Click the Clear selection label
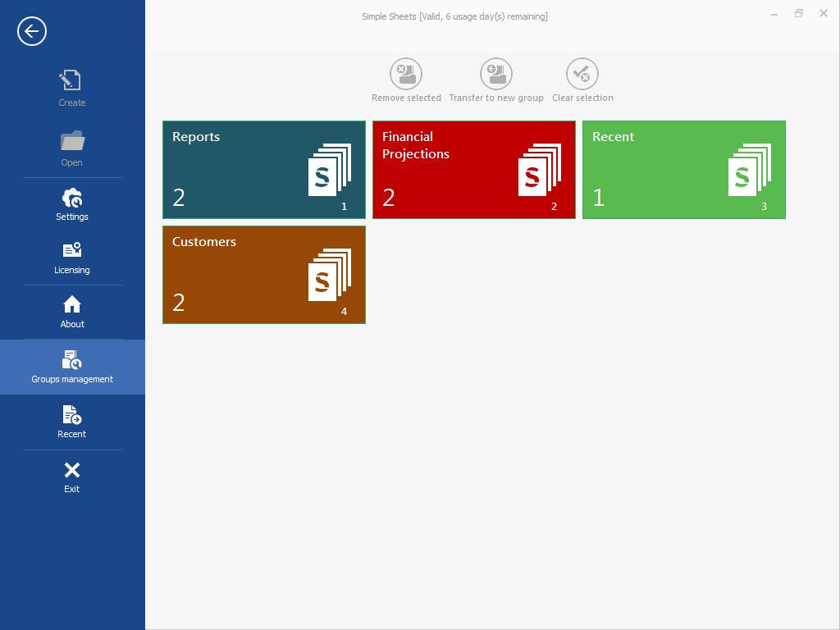The width and height of the screenshot is (840, 630). coord(582,98)
